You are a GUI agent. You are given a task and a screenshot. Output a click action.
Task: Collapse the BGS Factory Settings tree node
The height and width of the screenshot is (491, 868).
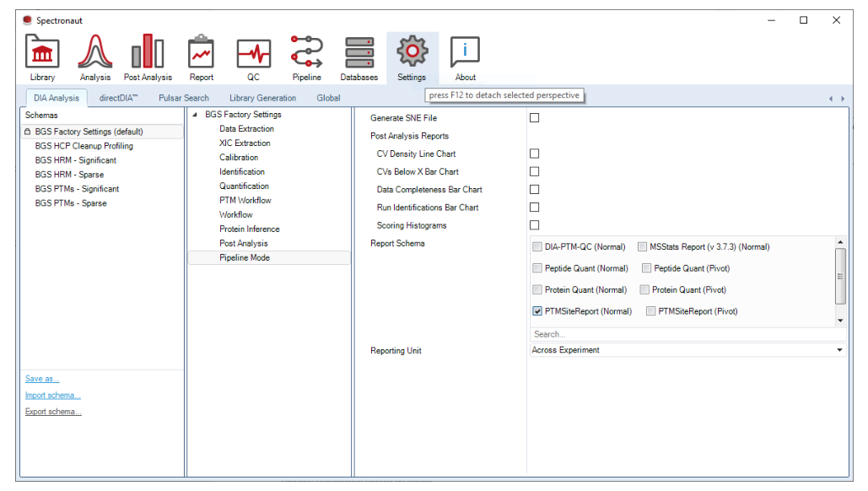click(195, 115)
